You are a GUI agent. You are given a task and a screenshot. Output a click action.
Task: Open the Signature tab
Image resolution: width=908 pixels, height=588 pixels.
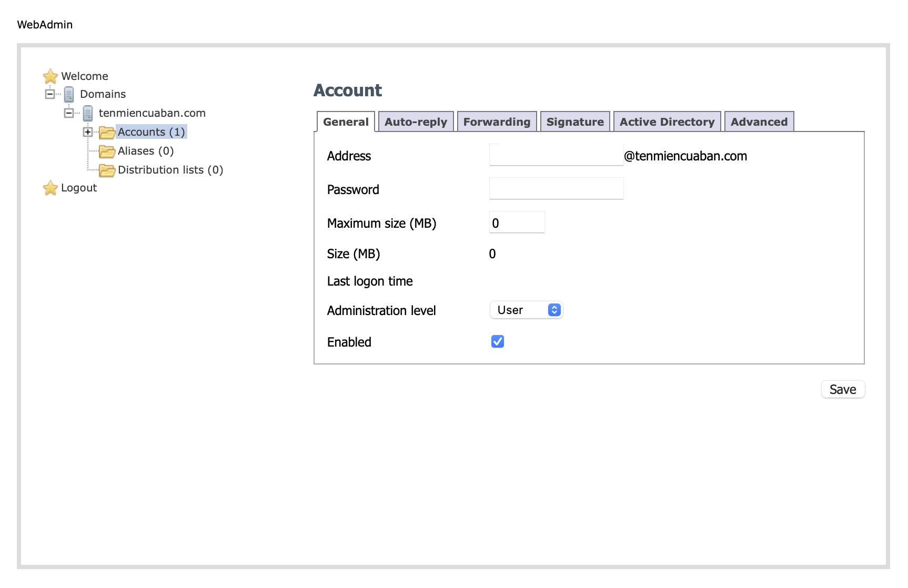575,121
